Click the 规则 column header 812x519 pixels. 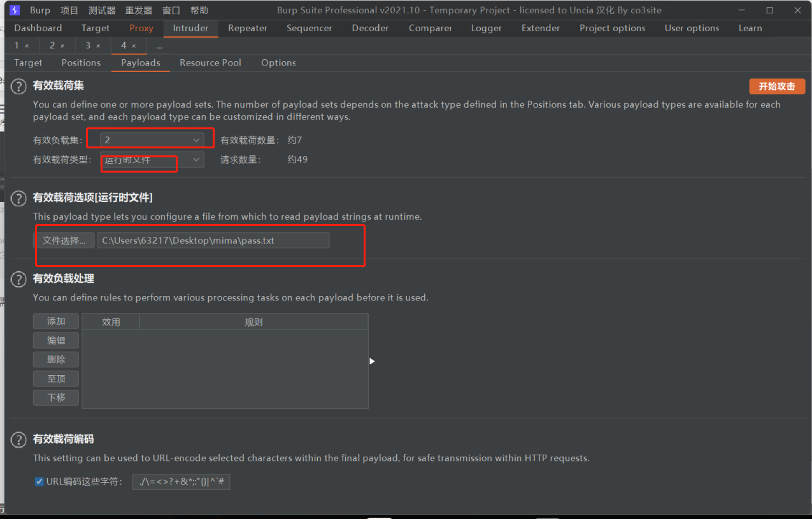pos(253,322)
